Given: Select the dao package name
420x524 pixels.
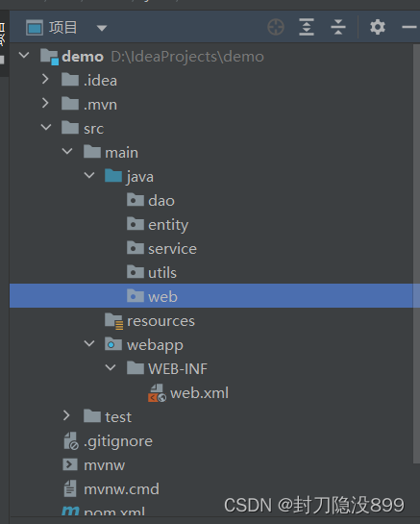Looking at the screenshot, I should click(161, 201).
